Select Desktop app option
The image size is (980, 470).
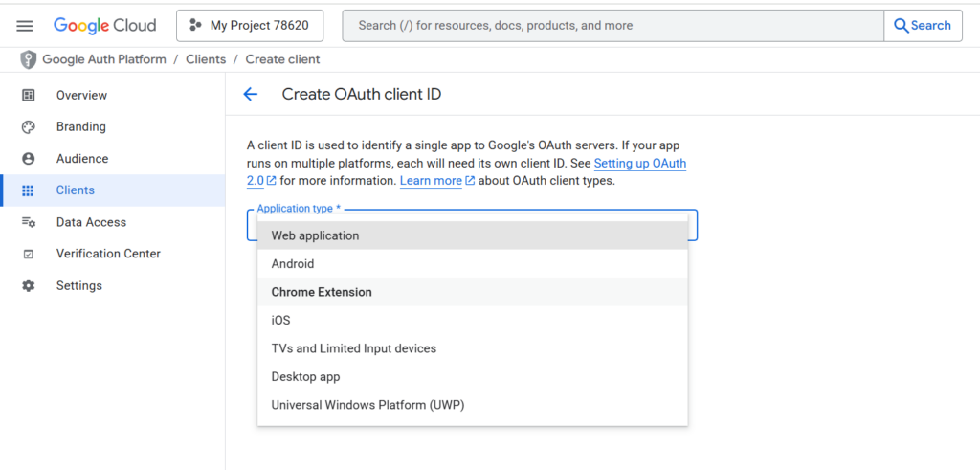pos(473,377)
